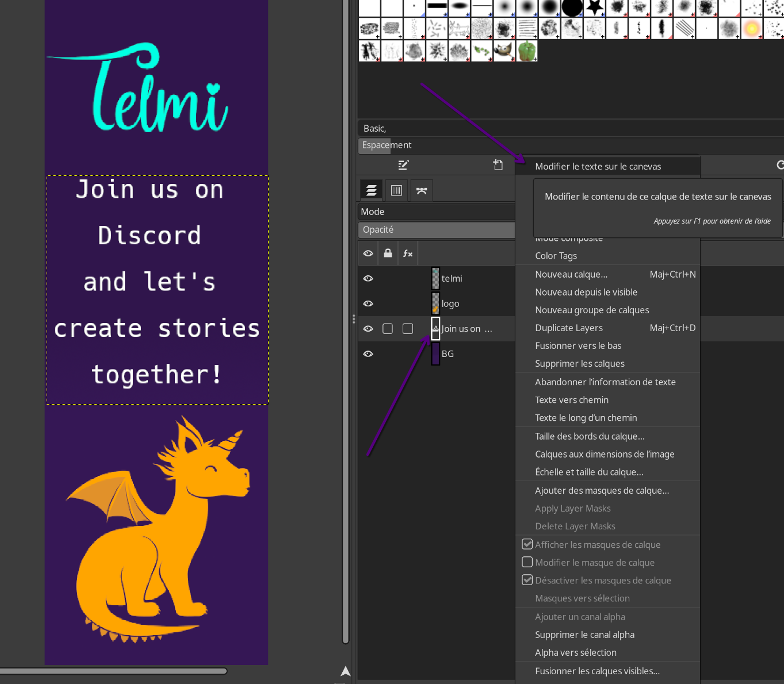Click the Basic brush tag filter field
Image resolution: width=784 pixels, height=684 pixels.
pos(569,128)
